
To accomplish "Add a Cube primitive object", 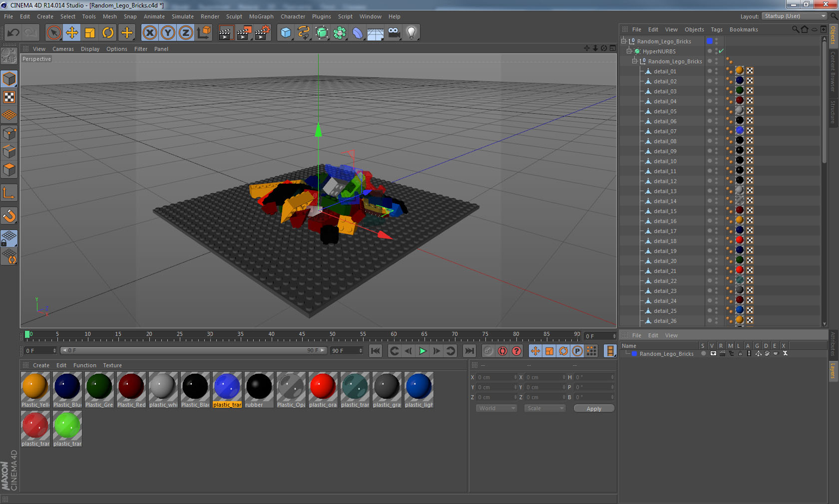I will click(x=286, y=33).
